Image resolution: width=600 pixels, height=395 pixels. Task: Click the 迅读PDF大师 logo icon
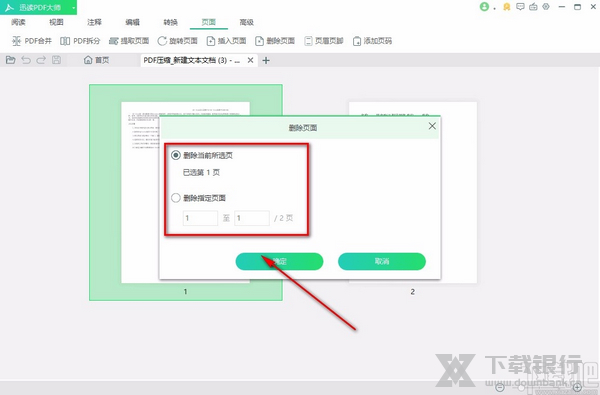[9, 7]
